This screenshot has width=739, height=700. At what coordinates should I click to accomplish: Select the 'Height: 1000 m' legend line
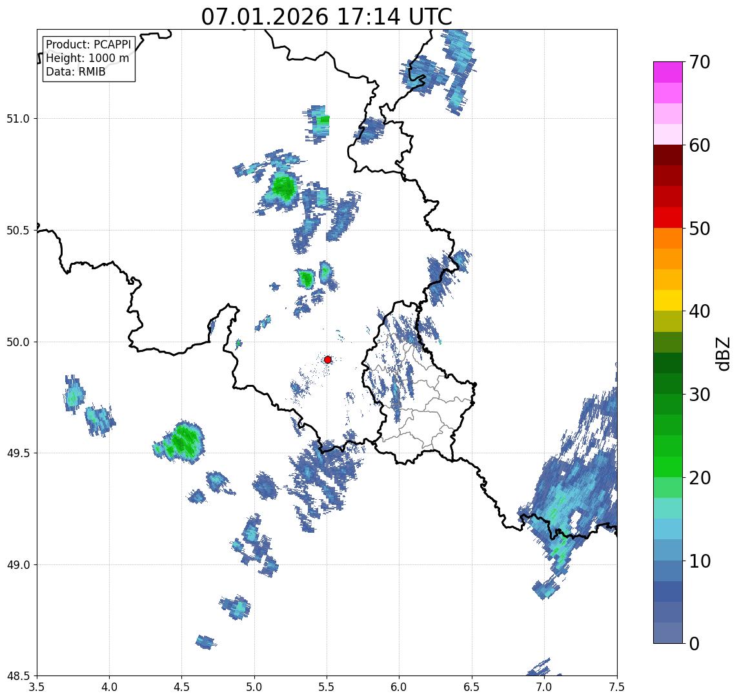[x=87, y=58]
